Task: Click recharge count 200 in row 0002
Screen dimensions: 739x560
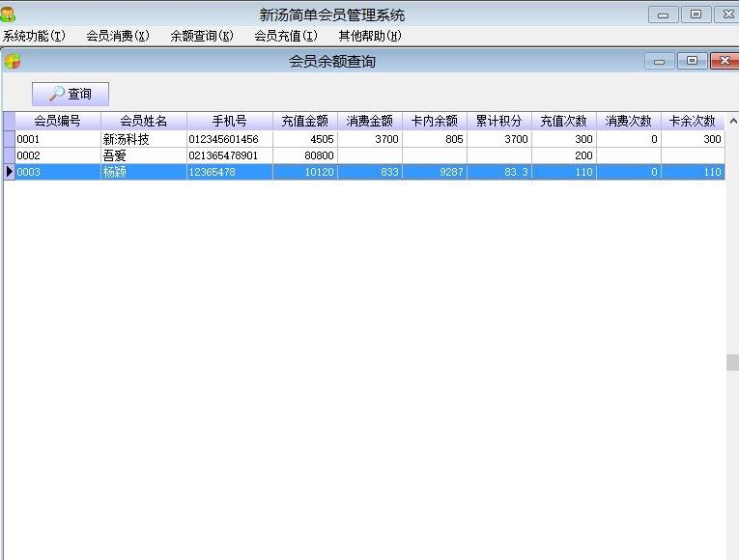Action: (564, 155)
